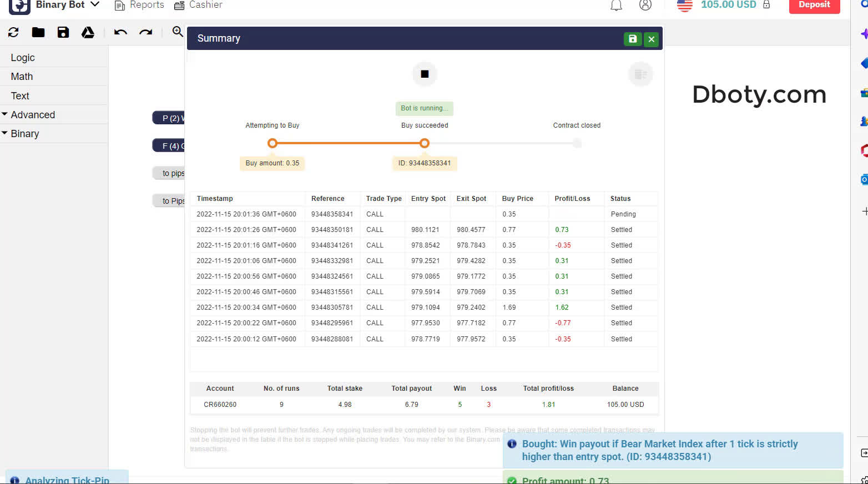Click the red Deposit button
Viewport: 868px width, 484px height.
pos(814,5)
